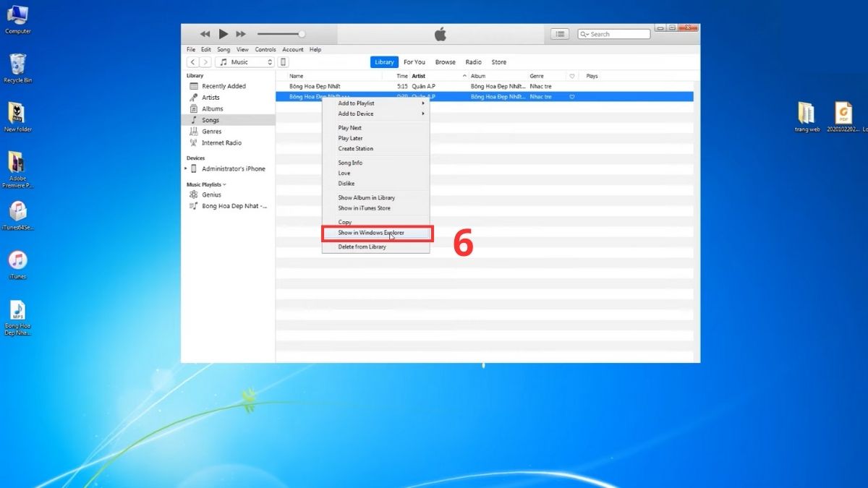
Task: Click into the iTunes Search field
Action: point(614,34)
